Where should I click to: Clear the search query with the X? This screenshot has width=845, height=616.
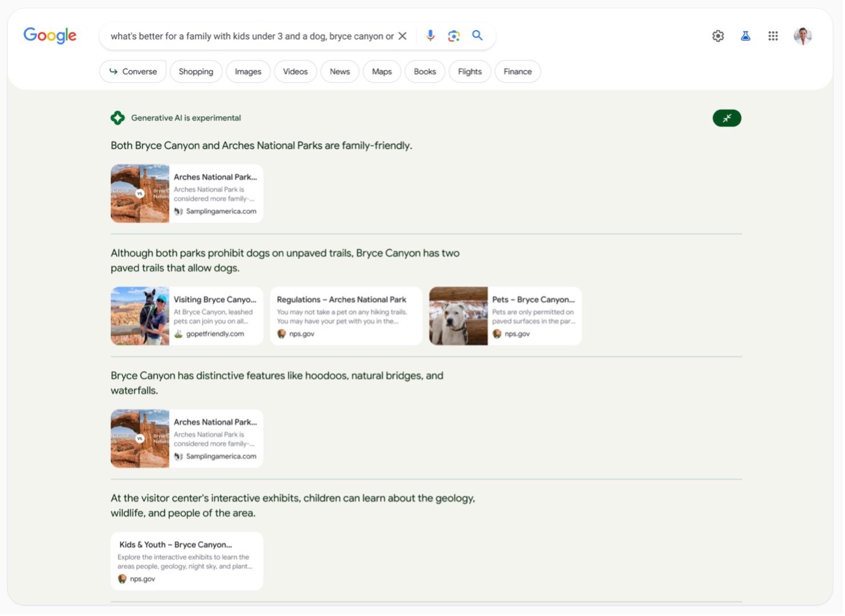pyautogui.click(x=402, y=35)
